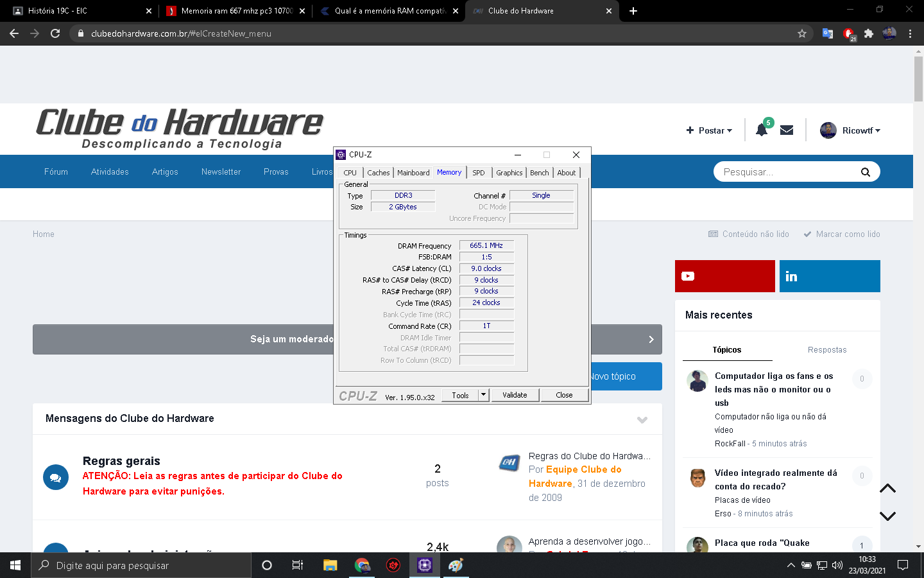Show hidden system tray icons

point(791,565)
